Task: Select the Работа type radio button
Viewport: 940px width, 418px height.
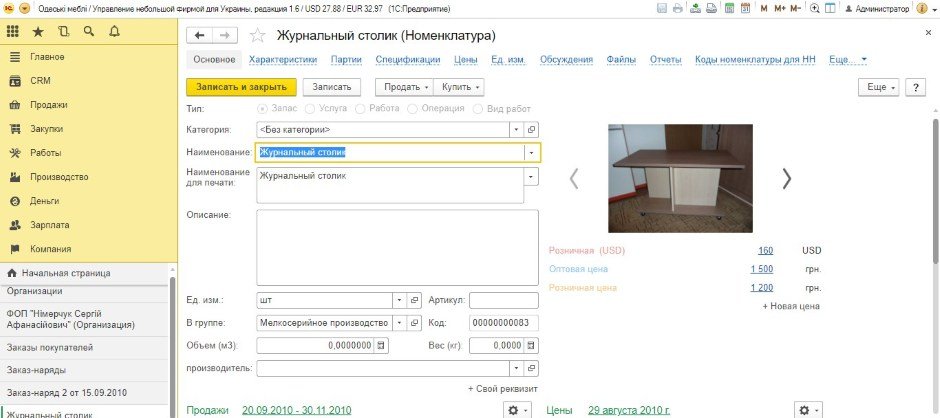Action: (x=360, y=109)
